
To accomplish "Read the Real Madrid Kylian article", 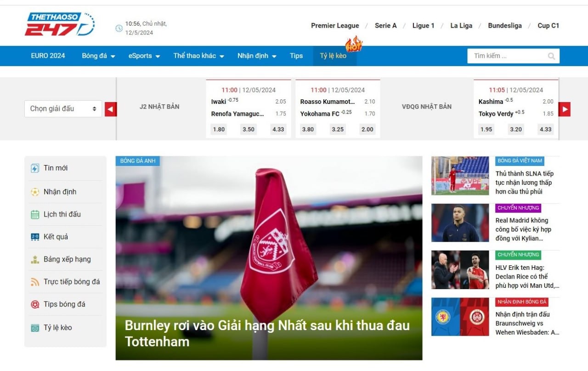I will (x=523, y=229).
